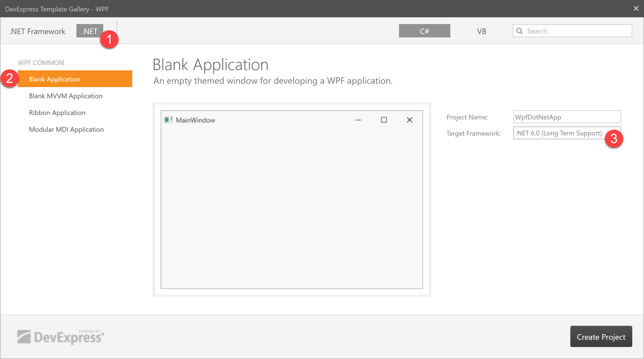
Task: Click the DevExpress logo
Action: 61,337
